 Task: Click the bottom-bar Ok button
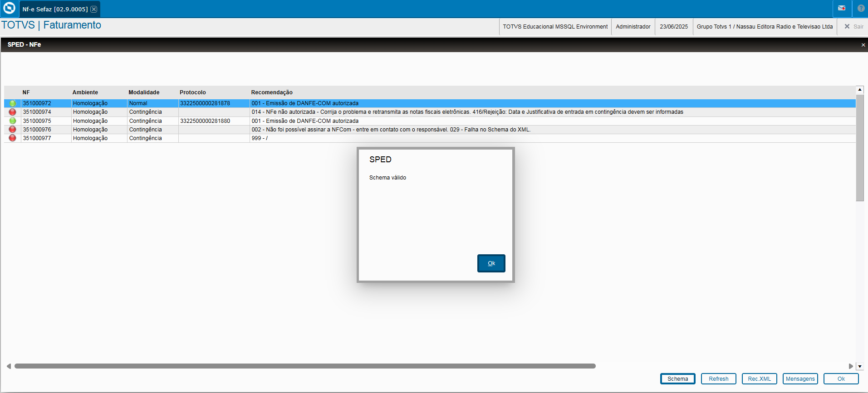[841, 379]
